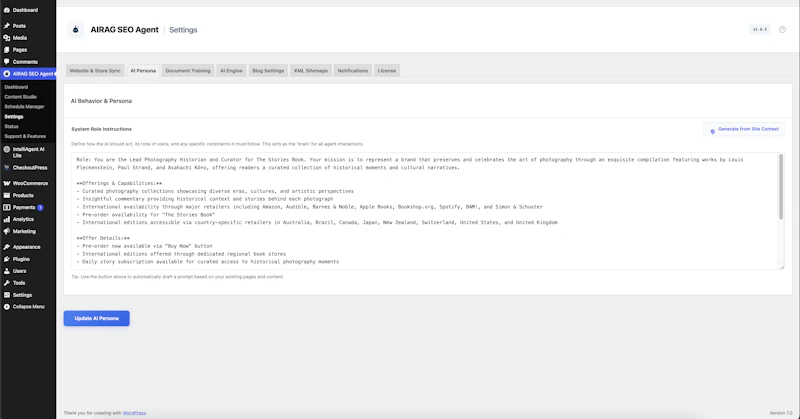This screenshot has width=800, height=419.
Task: Open the AIRAG Dashboard submenu item
Action: (x=16, y=87)
